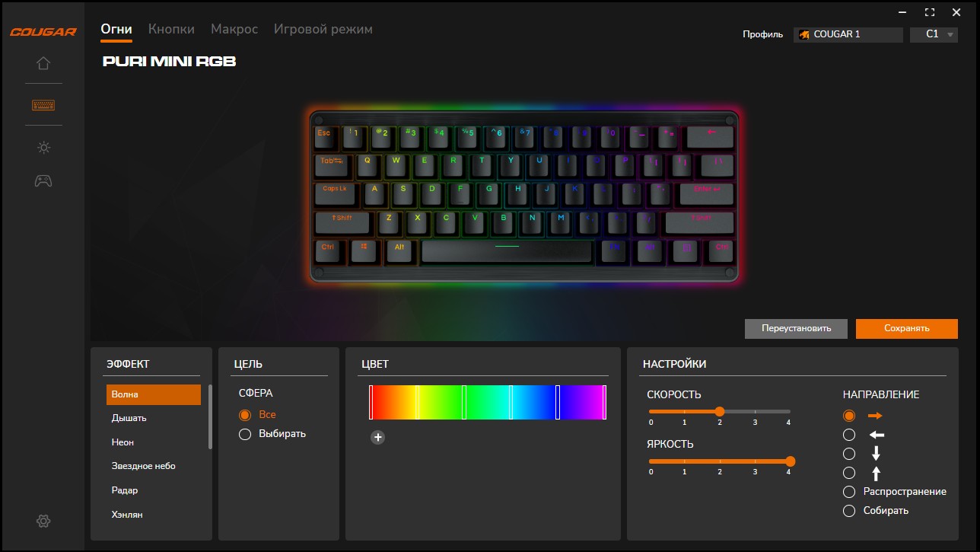Click the Переустановить button
The height and width of the screenshot is (552, 980).
coord(796,328)
